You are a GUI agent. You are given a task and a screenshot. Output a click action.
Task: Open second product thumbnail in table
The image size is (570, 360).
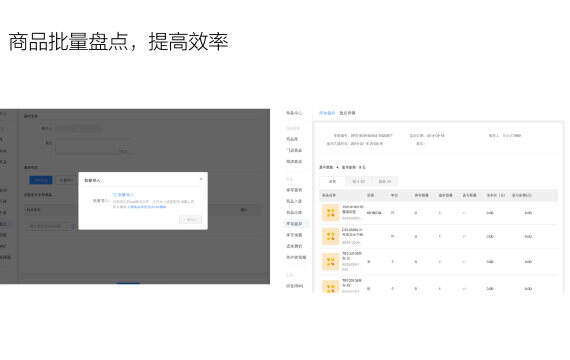(x=330, y=236)
